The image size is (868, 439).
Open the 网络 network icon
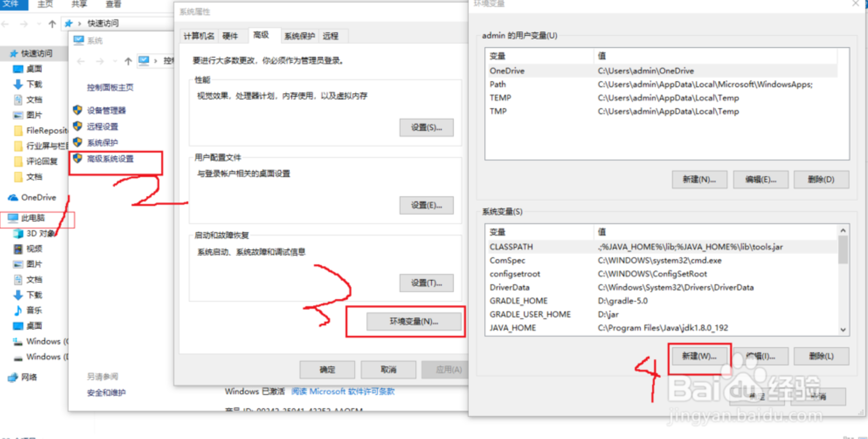tap(13, 377)
